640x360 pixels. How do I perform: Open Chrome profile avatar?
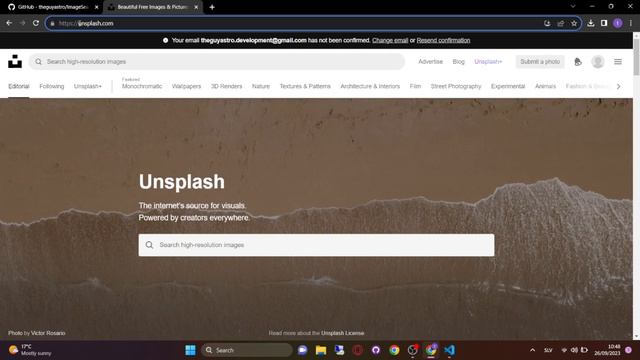point(618,23)
